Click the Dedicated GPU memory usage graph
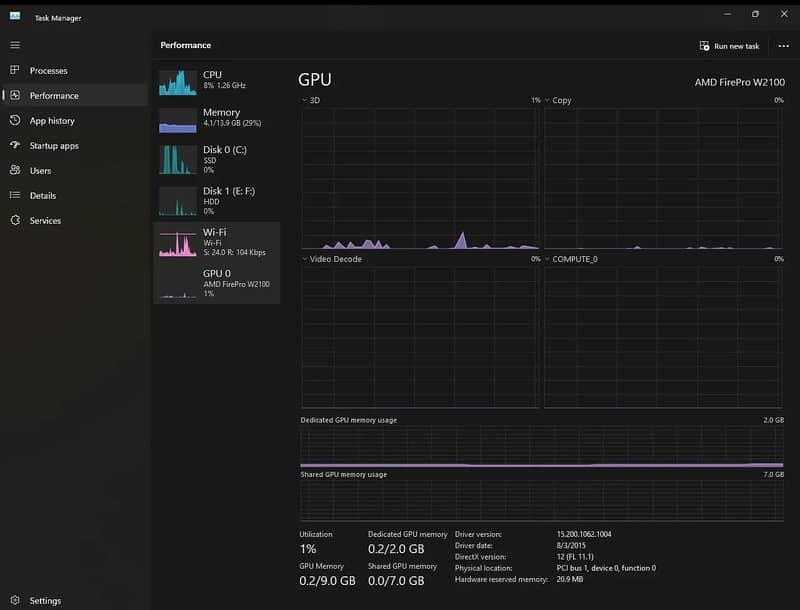800x610 pixels. (542, 447)
